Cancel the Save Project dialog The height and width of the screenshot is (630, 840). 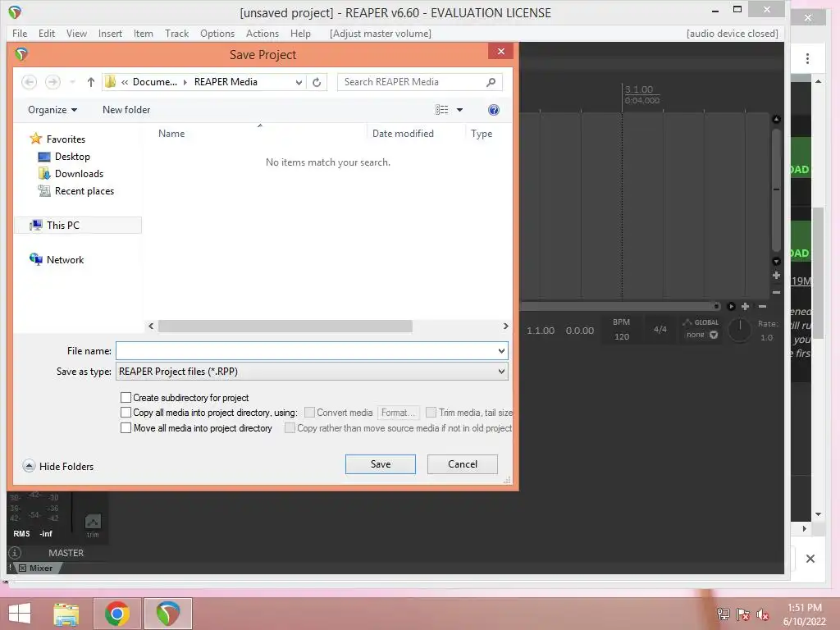point(463,464)
